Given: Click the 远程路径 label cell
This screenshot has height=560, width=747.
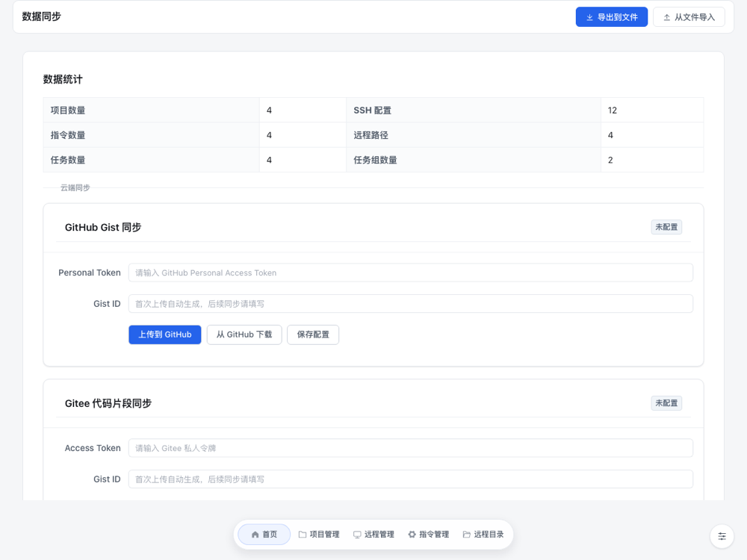Looking at the screenshot, I should (x=474, y=135).
